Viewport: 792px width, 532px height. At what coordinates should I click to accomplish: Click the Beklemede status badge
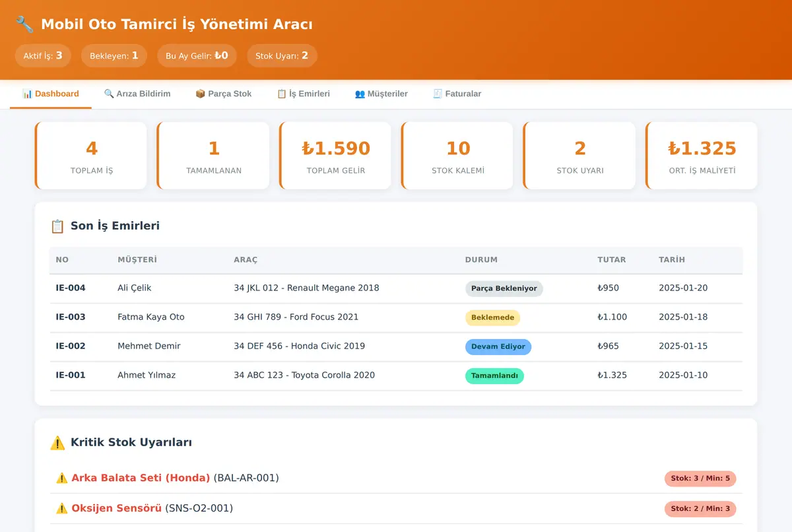coord(492,317)
